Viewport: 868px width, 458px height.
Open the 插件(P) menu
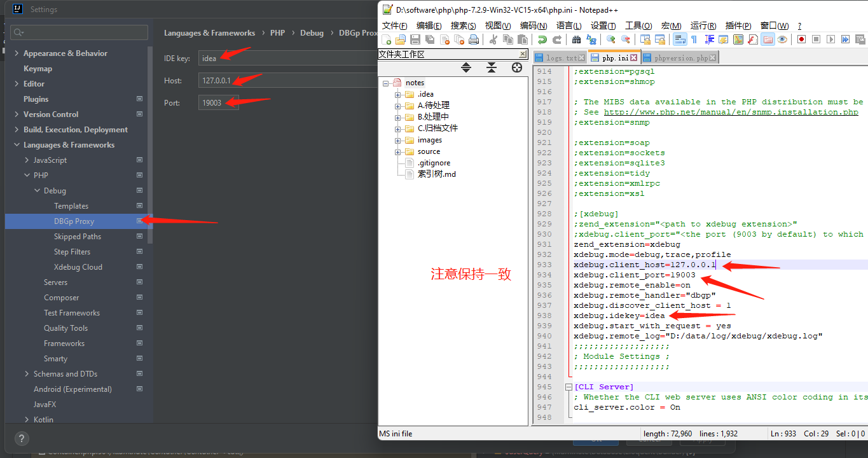coord(738,25)
